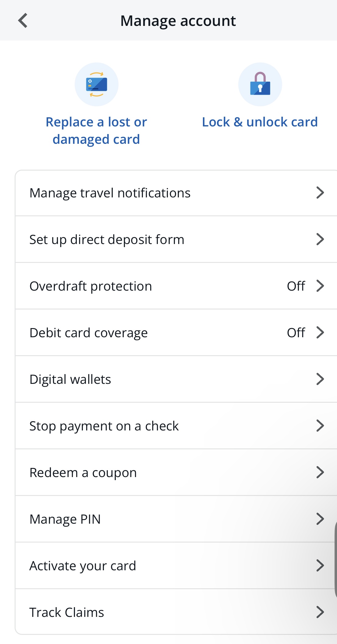Tap the replace card icon

point(97,84)
